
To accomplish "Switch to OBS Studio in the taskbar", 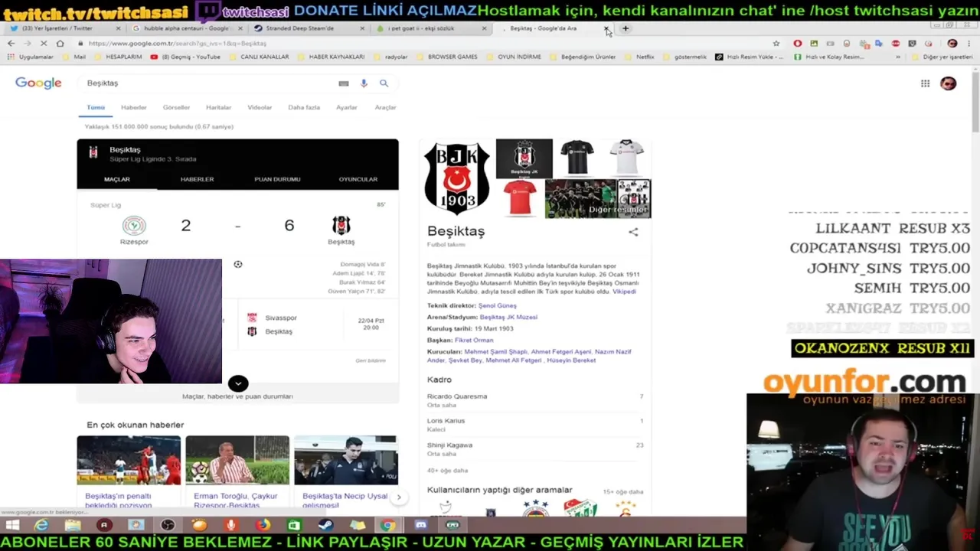I will [x=168, y=525].
